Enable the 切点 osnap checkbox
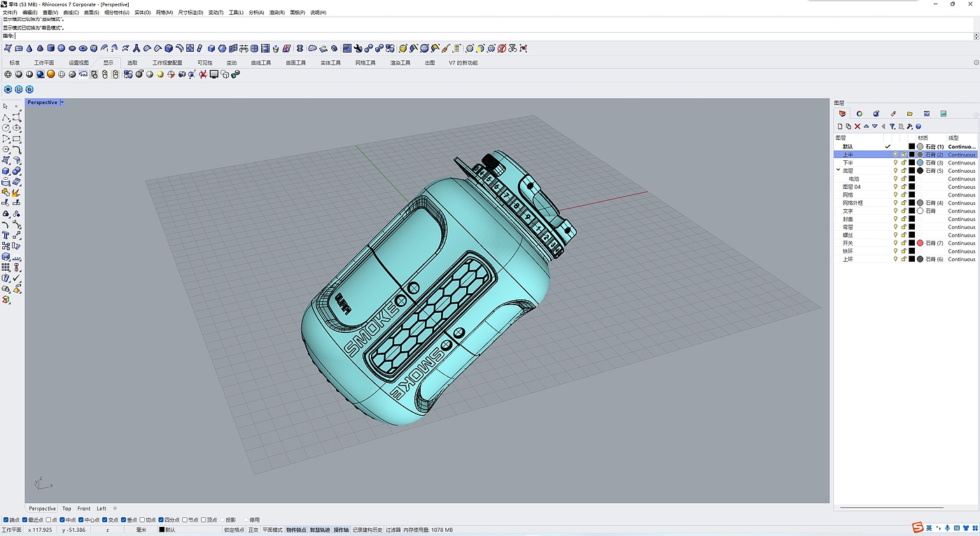 coord(143,520)
